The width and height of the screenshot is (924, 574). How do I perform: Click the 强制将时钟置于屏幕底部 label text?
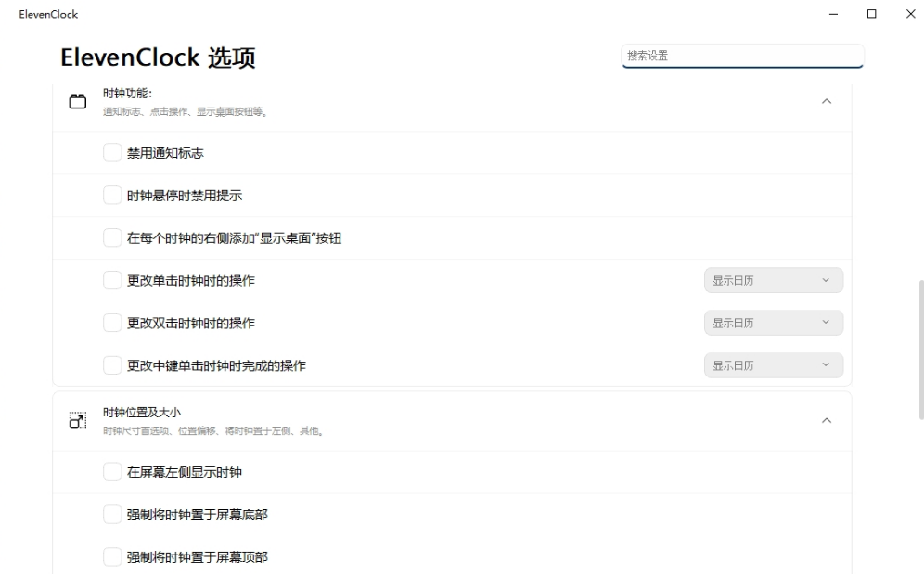[198, 515]
